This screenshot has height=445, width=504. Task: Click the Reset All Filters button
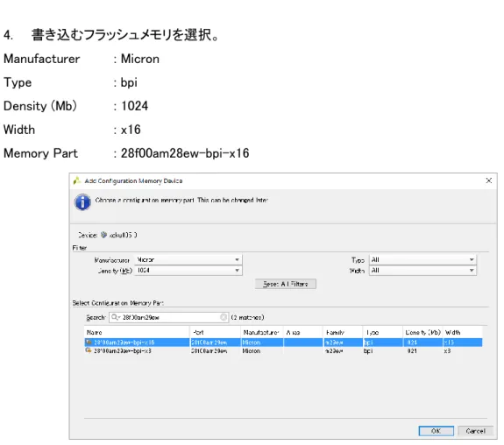tap(286, 284)
